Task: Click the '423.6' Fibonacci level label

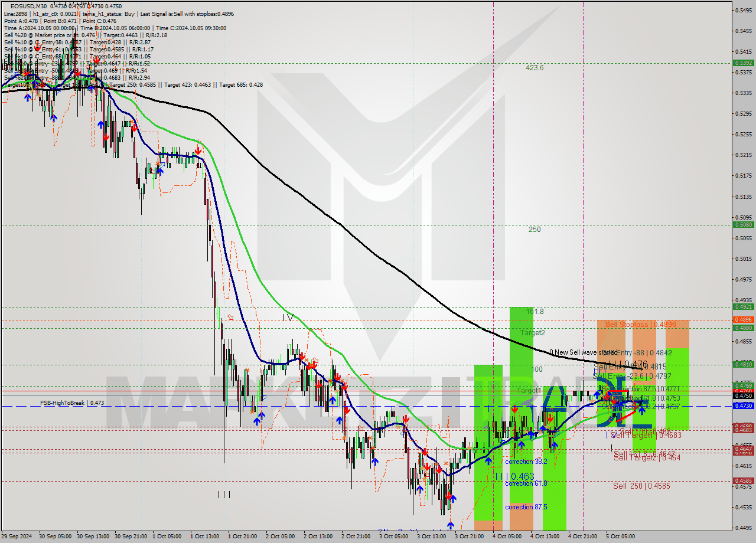Action: coord(535,68)
